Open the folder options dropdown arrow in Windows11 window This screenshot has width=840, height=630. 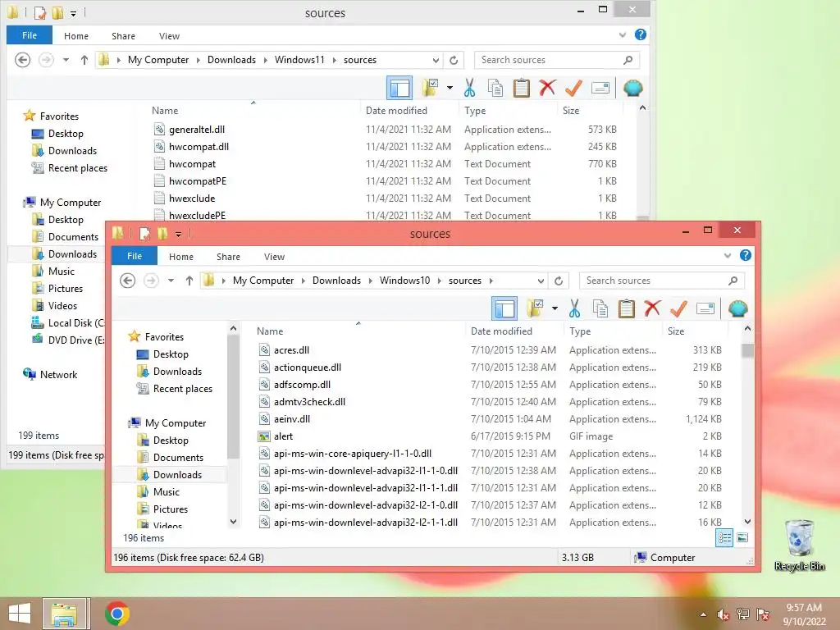pos(450,88)
